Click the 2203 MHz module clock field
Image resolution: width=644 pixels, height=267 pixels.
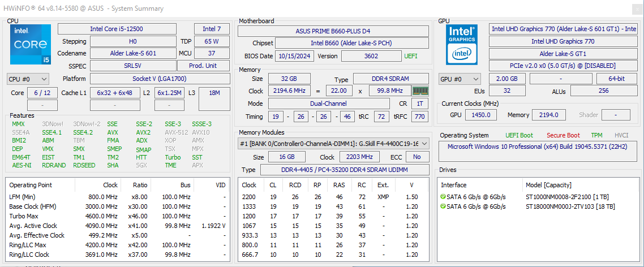pyautogui.click(x=359, y=157)
